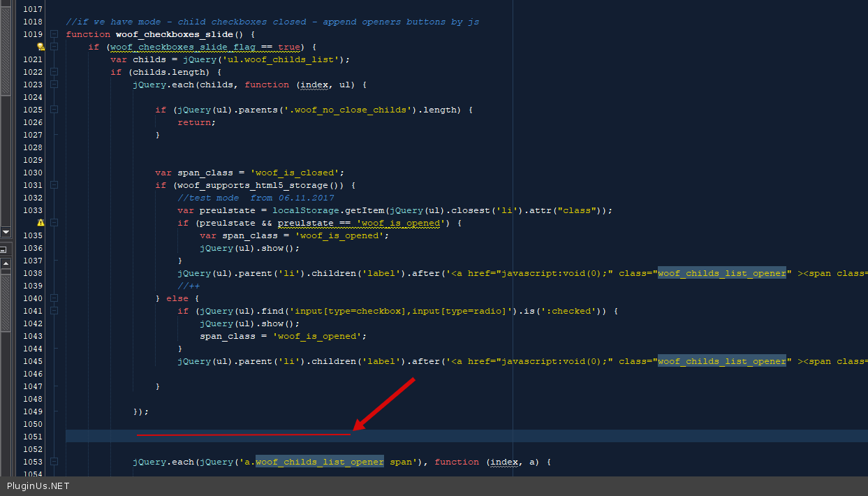
Task: Click highlighted woof_childs_list_opener on line 1053
Action: (319, 462)
